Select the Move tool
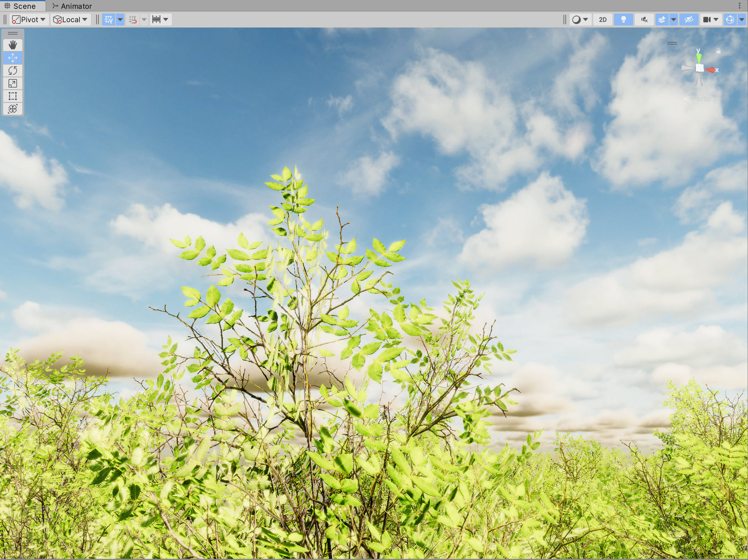748x560 pixels. click(x=13, y=58)
